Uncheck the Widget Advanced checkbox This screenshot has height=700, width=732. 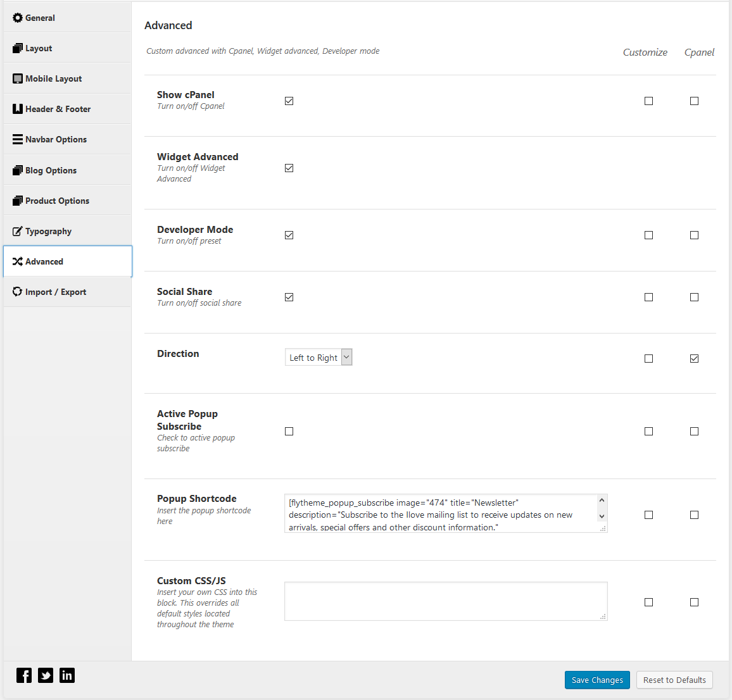click(289, 168)
